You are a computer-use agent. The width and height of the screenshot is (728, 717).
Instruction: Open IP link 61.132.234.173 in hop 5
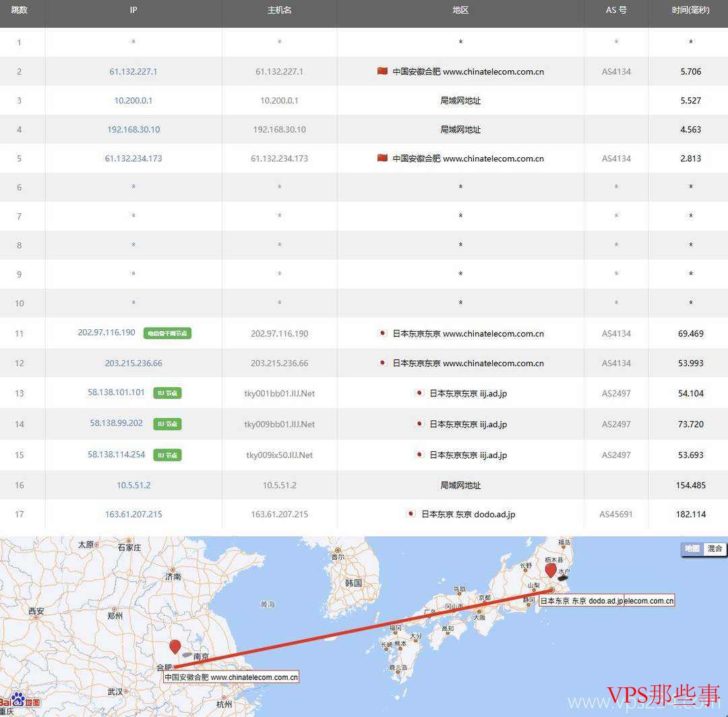(x=133, y=159)
